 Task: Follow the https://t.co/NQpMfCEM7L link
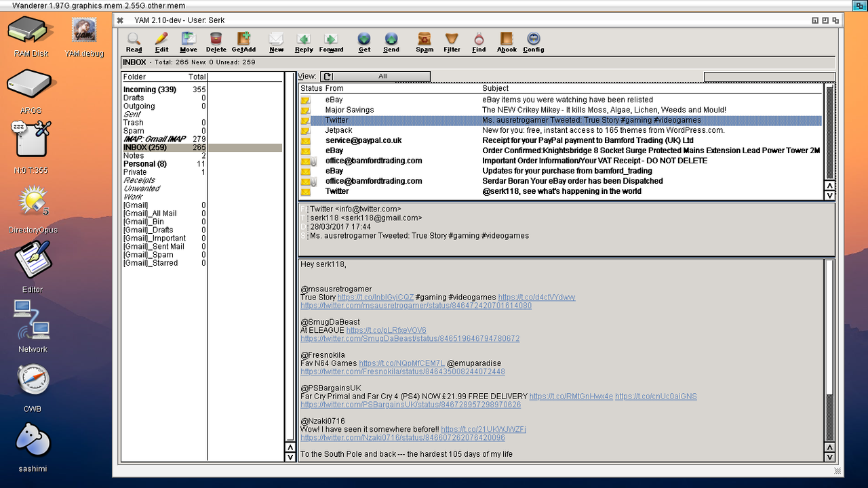[x=401, y=363]
